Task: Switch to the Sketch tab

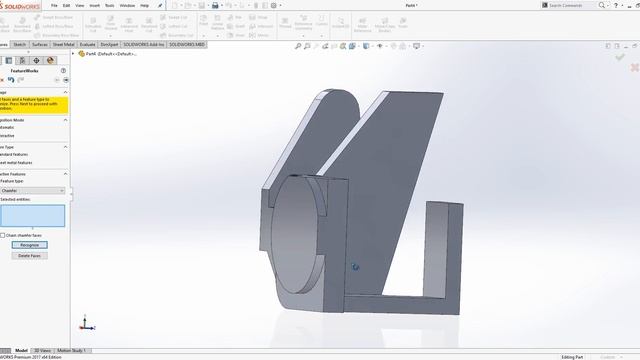Action: point(20,44)
